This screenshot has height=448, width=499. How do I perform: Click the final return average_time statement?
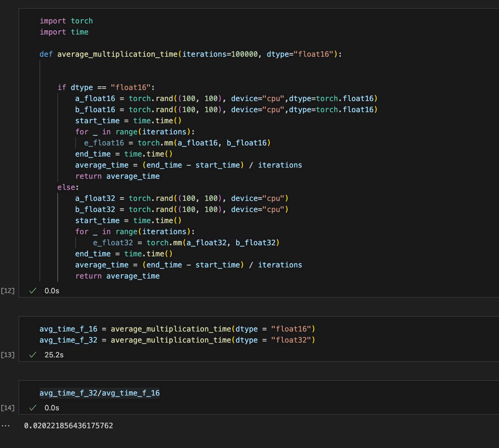pos(117,276)
